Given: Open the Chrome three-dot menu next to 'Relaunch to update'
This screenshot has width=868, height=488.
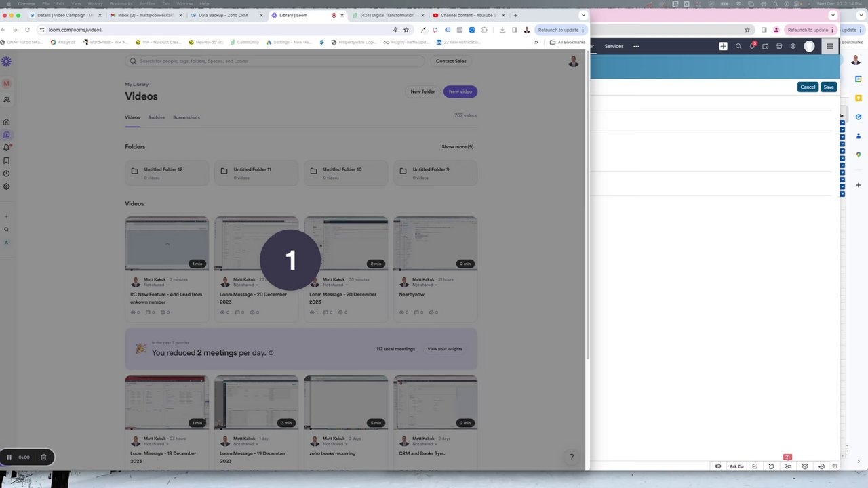Looking at the screenshot, I should 583,30.
